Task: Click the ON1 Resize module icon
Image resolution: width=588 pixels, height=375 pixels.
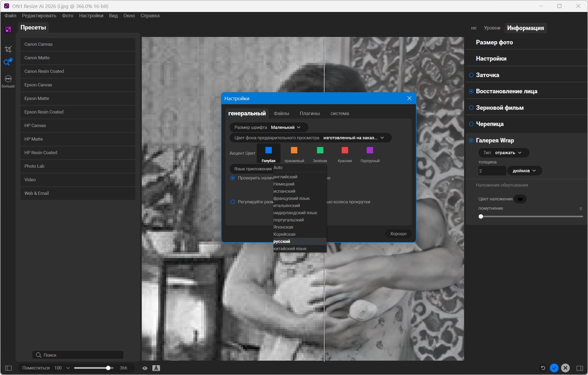Action: click(8, 30)
